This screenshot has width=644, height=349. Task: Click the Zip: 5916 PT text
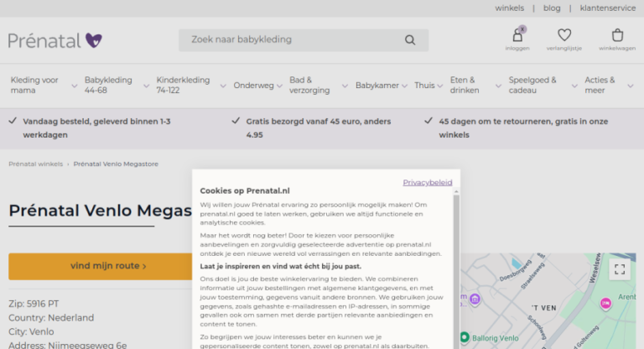coord(34,305)
